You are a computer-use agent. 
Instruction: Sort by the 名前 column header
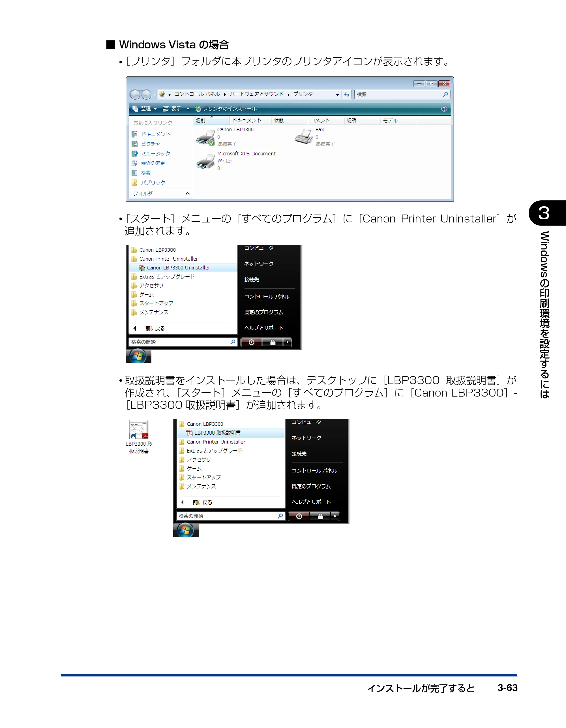(211, 120)
